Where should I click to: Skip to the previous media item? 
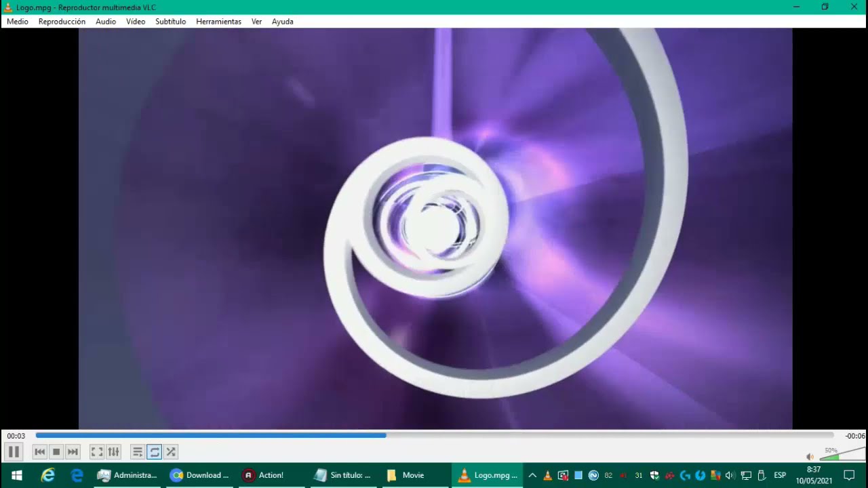40,451
